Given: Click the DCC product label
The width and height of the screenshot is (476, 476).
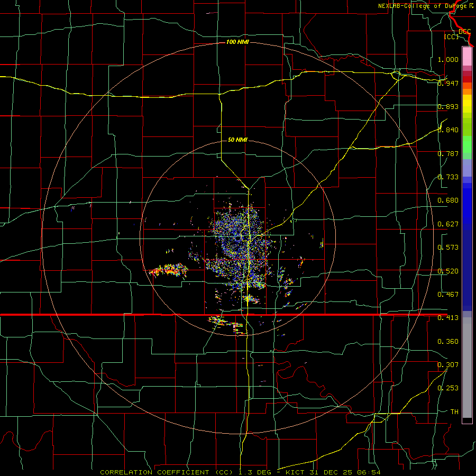Looking at the screenshot, I should pyautogui.click(x=464, y=32).
